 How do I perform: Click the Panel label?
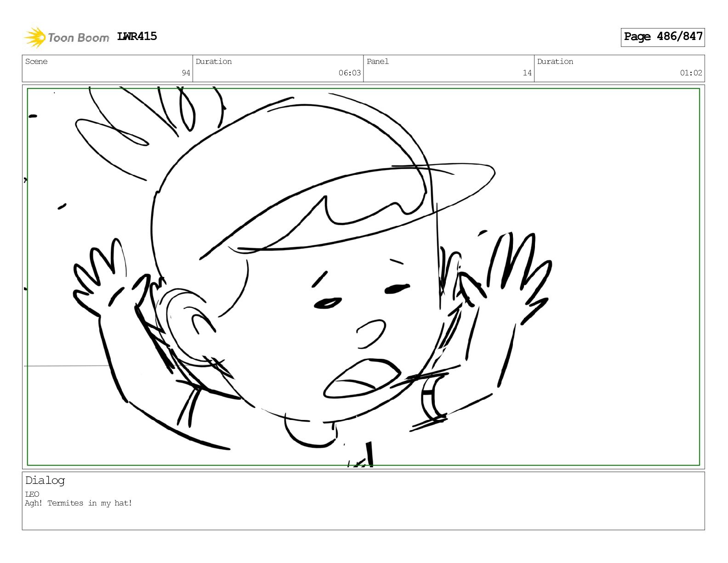(378, 62)
